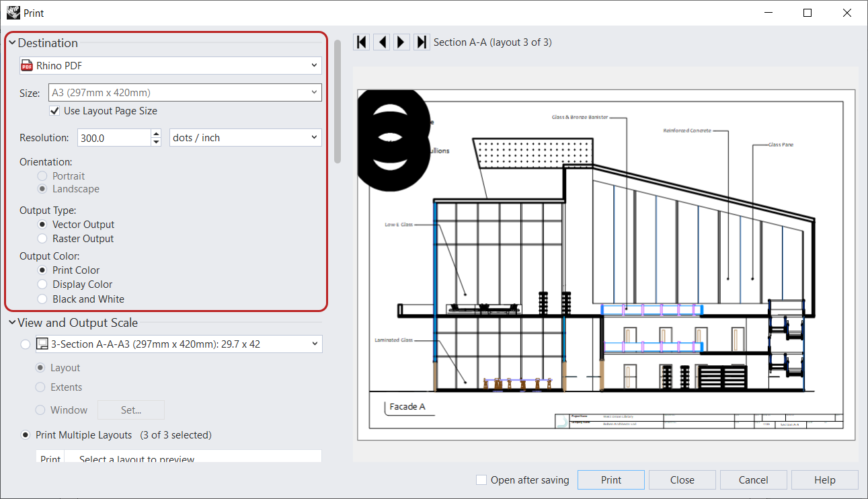
Task: Collapse the Destination section
Action: pyautogui.click(x=12, y=43)
